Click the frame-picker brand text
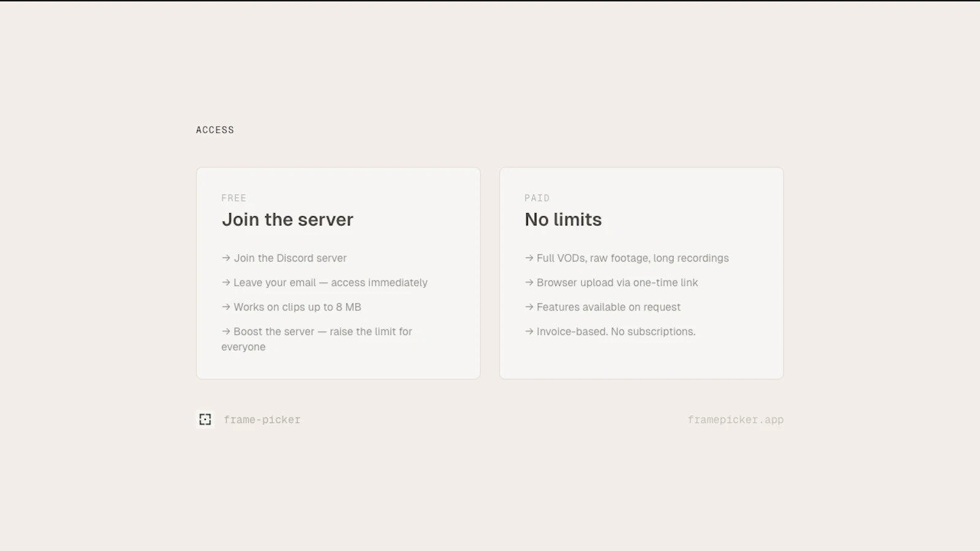980x551 pixels. (x=262, y=420)
